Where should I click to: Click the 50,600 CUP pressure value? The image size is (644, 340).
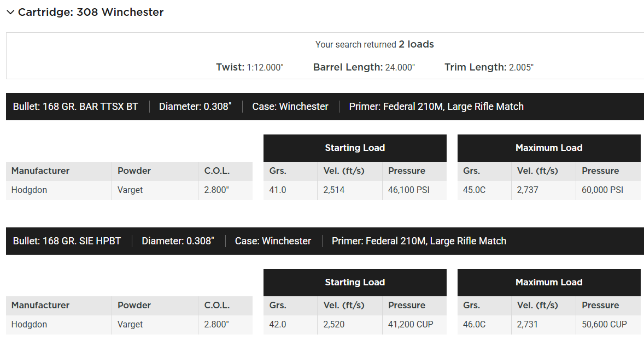click(x=604, y=325)
